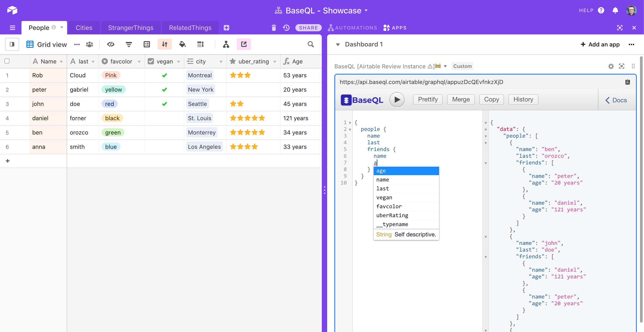Open base trash via the trash icon
644x332 pixels.
tap(273, 28)
